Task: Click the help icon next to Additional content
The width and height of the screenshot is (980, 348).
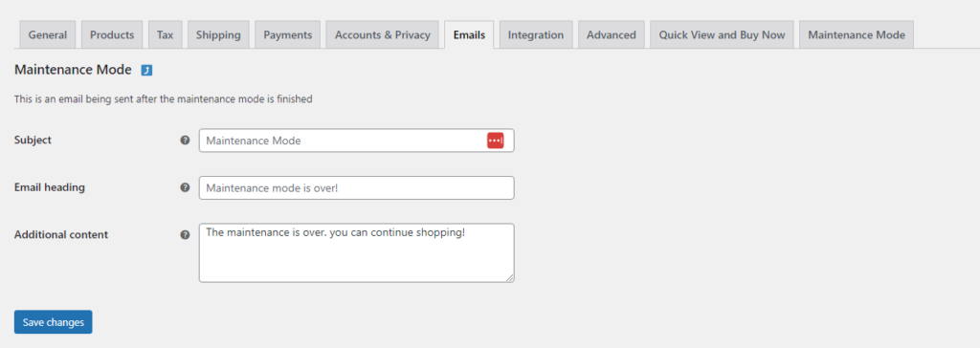Action: tap(185, 235)
